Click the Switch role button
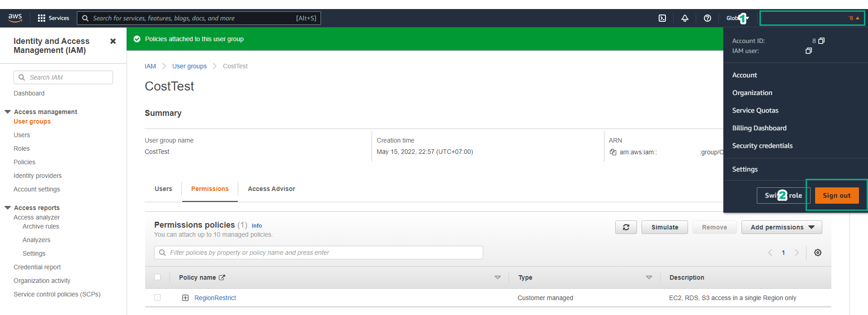This screenshot has height=315, width=868. coord(783,196)
